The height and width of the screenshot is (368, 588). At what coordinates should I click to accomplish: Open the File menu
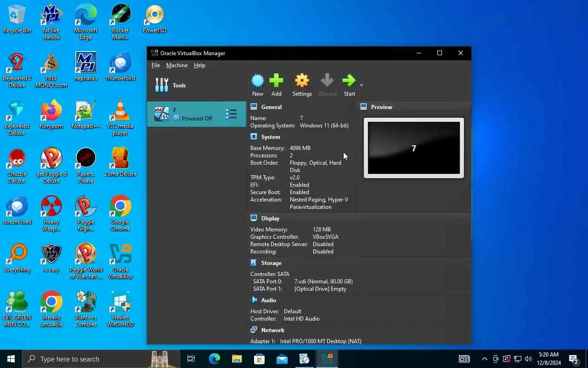[x=156, y=65]
